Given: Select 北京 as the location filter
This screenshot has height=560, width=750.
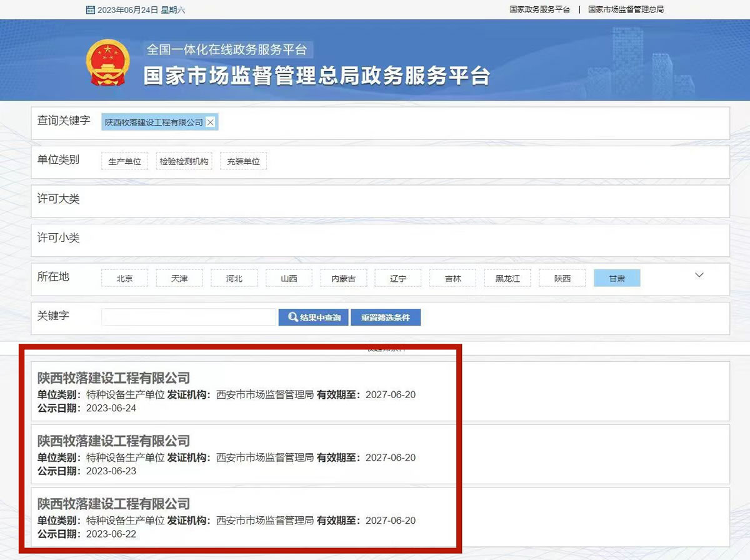Looking at the screenshot, I should 124,279.
